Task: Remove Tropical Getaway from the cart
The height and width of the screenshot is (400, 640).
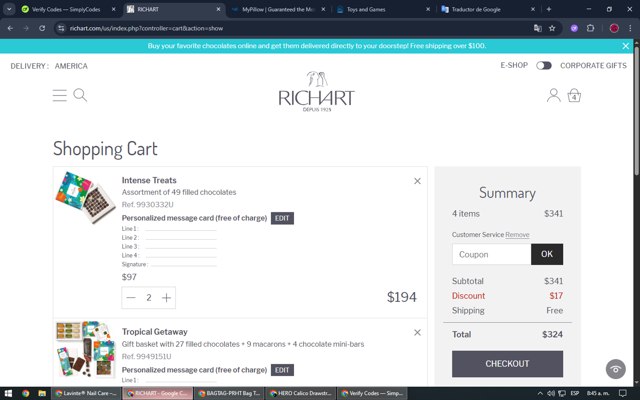Action: click(417, 332)
